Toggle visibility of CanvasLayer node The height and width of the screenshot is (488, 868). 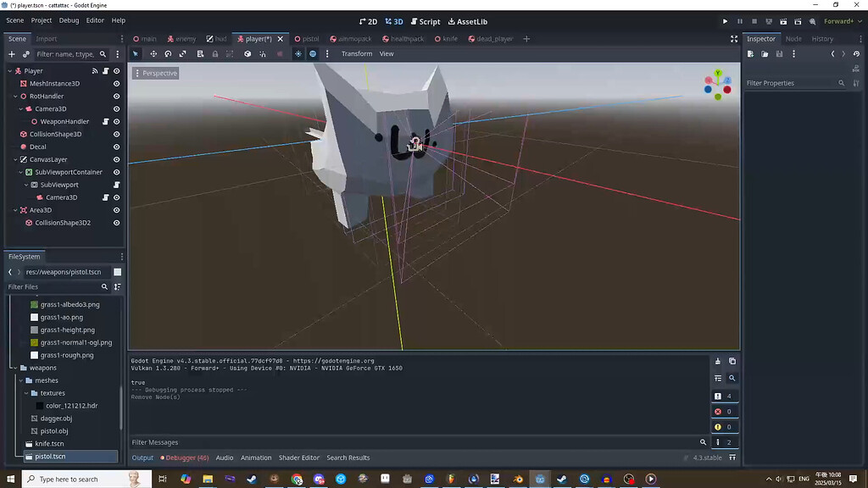coord(117,159)
